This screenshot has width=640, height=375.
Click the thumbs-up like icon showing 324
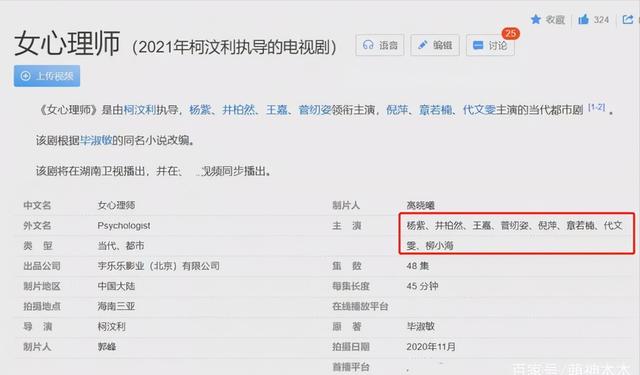[583, 19]
